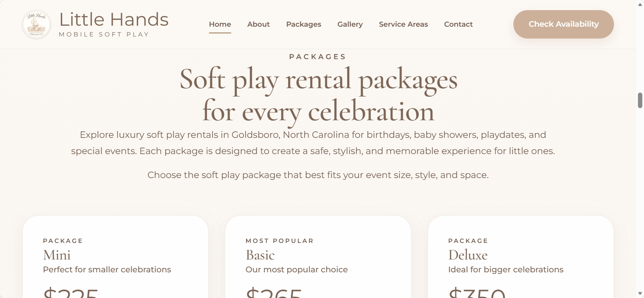Click the Little Hands bunny logo
The width and height of the screenshot is (644, 298).
point(36,24)
